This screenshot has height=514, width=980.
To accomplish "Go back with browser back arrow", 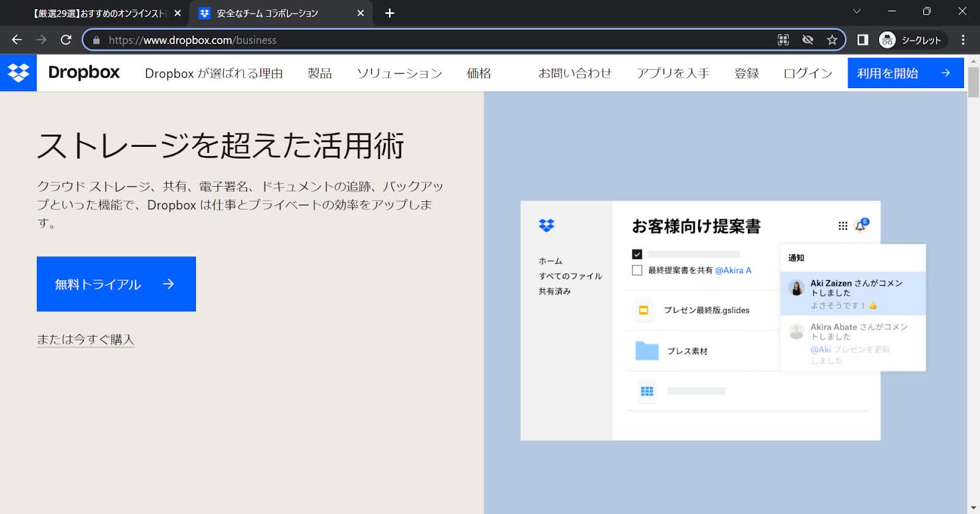I will pos(17,40).
